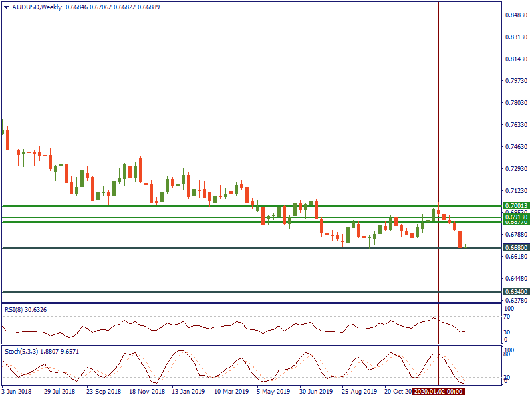Select the 0.70013 green price label
Viewport: 532px width, 399px height.
click(x=515, y=206)
